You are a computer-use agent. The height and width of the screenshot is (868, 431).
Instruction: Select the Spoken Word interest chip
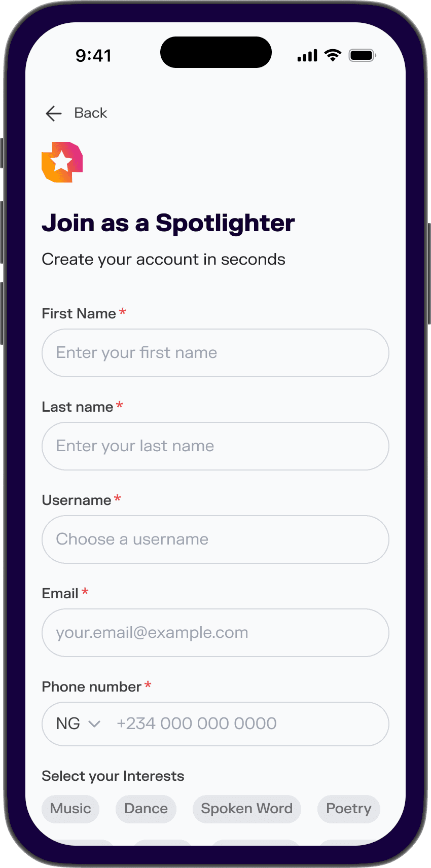click(x=246, y=809)
